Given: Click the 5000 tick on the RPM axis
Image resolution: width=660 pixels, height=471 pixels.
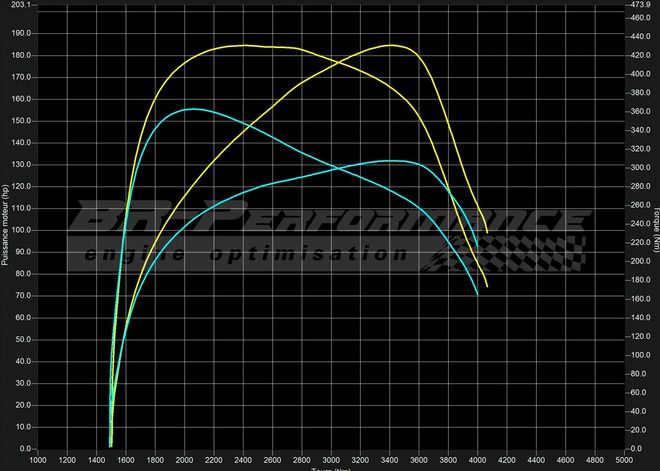Looking at the screenshot, I should pos(624,461).
